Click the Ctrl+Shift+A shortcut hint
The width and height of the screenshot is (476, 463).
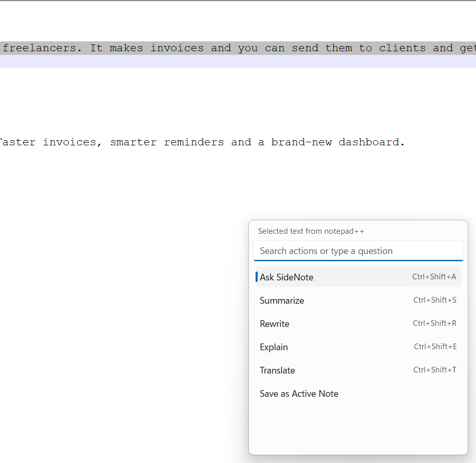[x=434, y=277]
